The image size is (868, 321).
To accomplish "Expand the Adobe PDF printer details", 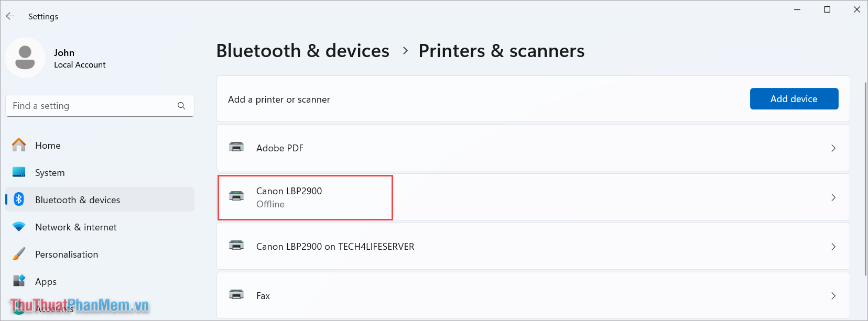I will tap(833, 148).
